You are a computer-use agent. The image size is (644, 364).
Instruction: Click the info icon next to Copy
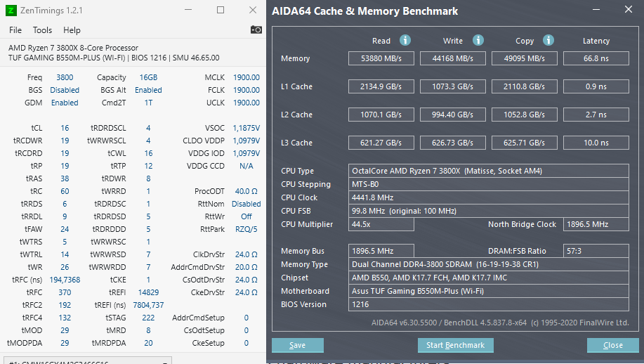[548, 40]
